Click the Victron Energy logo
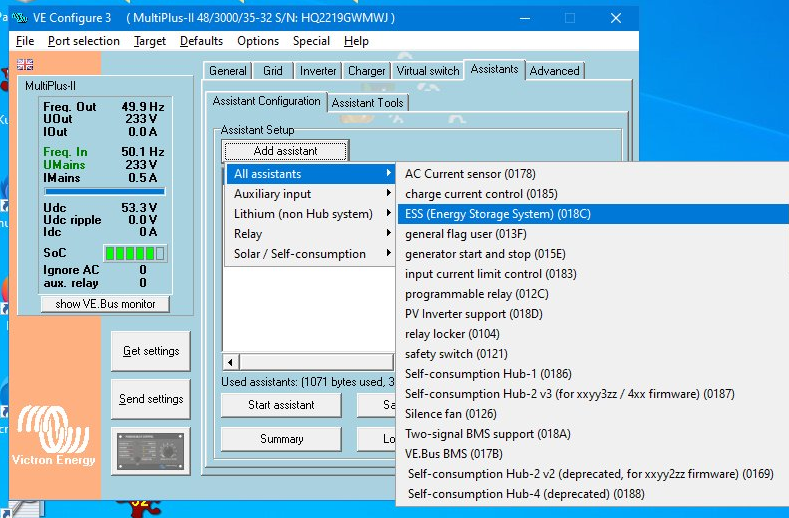Image resolution: width=789 pixels, height=518 pixels. [x=52, y=435]
